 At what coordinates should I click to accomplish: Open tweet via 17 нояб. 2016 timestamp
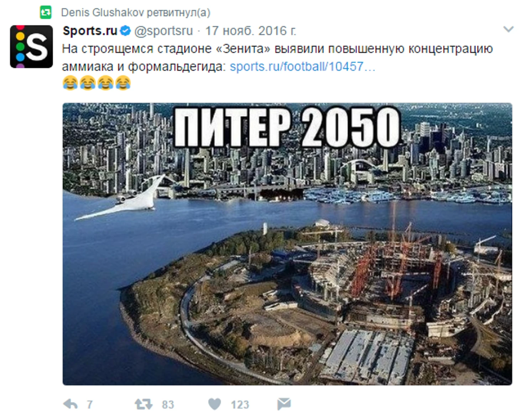[251, 31]
